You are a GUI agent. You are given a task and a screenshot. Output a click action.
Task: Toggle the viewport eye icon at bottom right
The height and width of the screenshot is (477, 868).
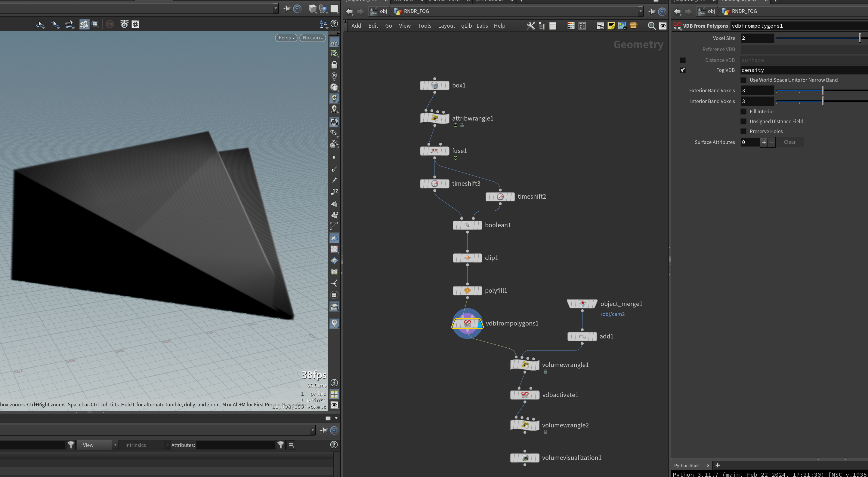tap(334, 405)
